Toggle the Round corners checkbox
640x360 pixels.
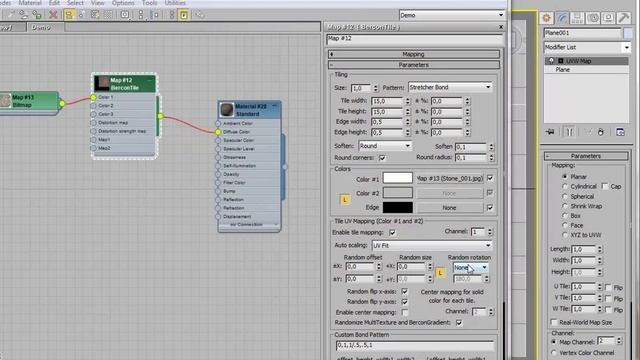pyautogui.click(x=382, y=158)
